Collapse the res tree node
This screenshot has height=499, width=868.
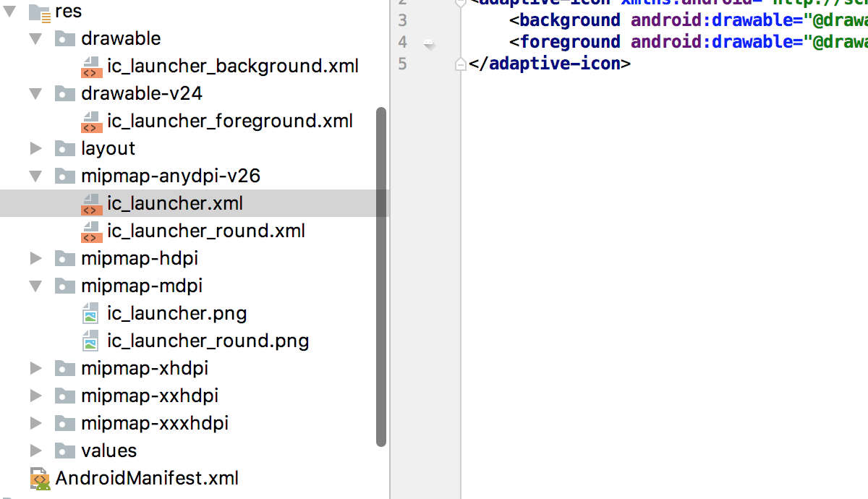click(x=9, y=12)
